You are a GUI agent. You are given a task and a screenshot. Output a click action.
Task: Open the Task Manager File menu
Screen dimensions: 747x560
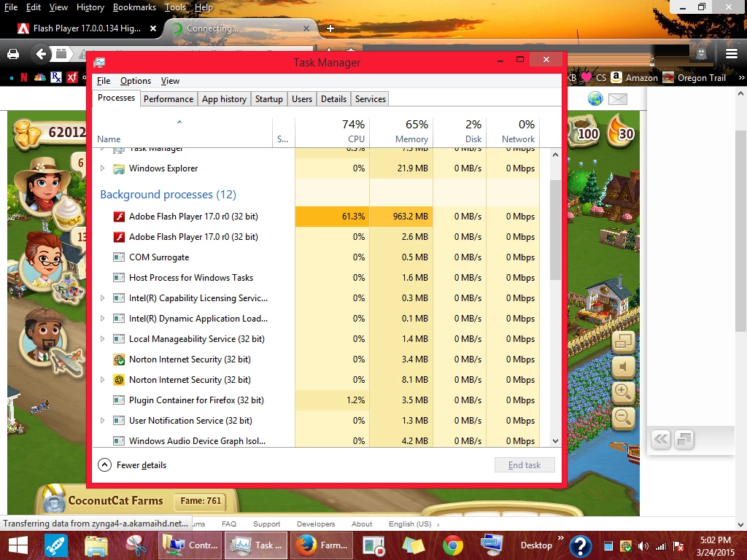click(x=104, y=81)
